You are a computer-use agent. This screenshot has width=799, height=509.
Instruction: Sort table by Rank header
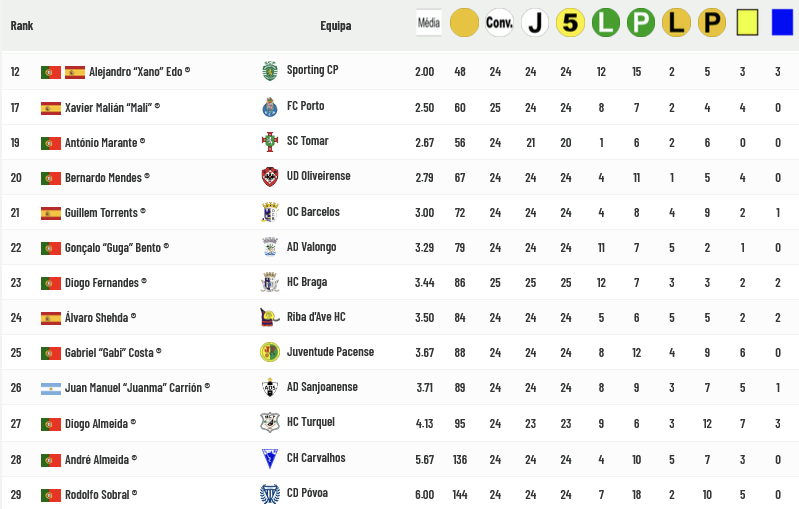click(22, 25)
